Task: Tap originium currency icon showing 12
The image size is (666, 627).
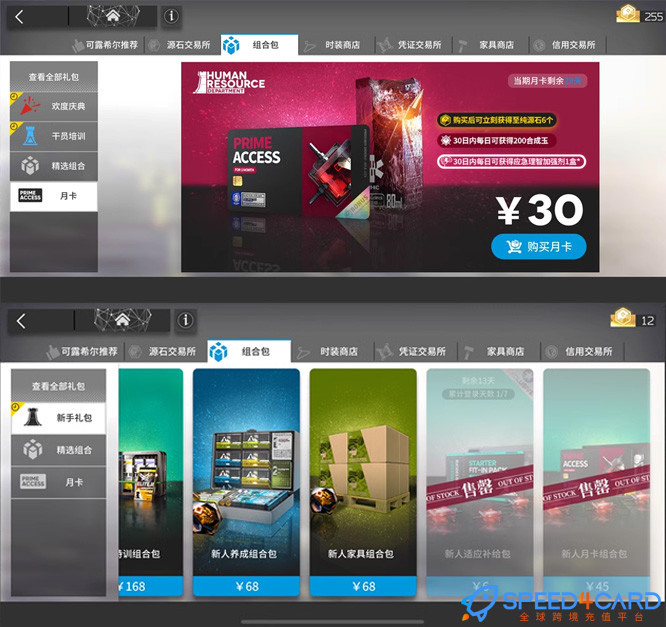Action: point(623,318)
